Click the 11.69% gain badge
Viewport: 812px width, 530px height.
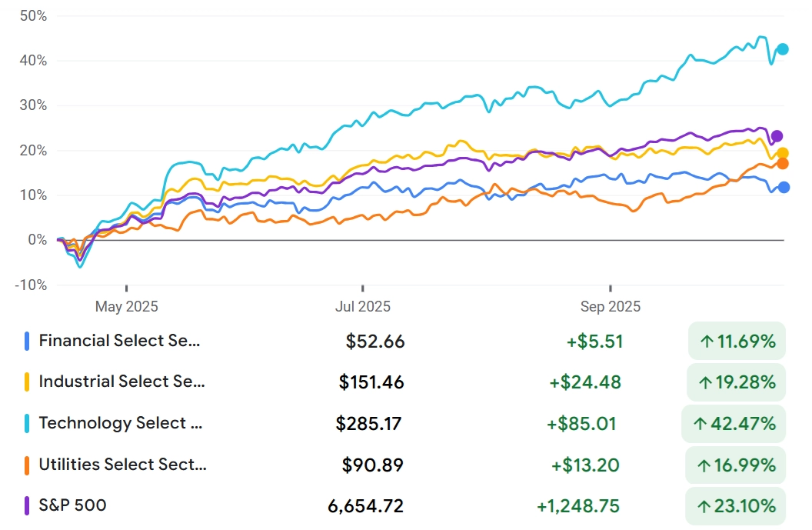(x=737, y=341)
